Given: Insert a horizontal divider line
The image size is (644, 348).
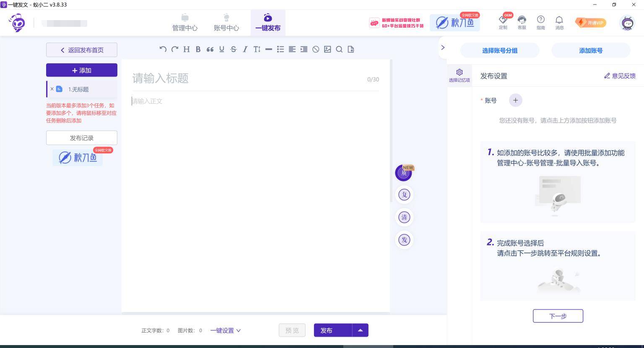Looking at the screenshot, I should pyautogui.click(x=269, y=49).
